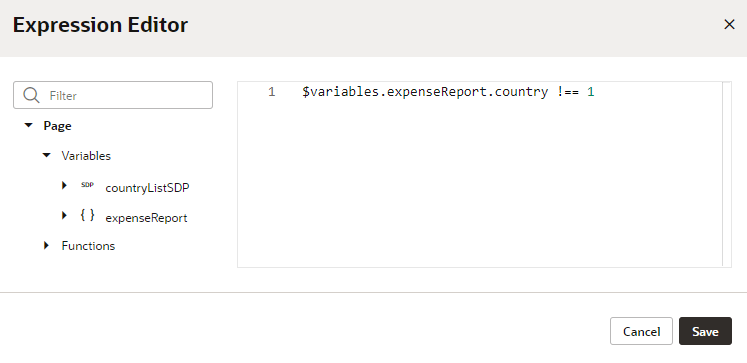Viewport: 747px width, 363px height.
Task: Click the code editor vertical scrollbar
Action: [727, 174]
